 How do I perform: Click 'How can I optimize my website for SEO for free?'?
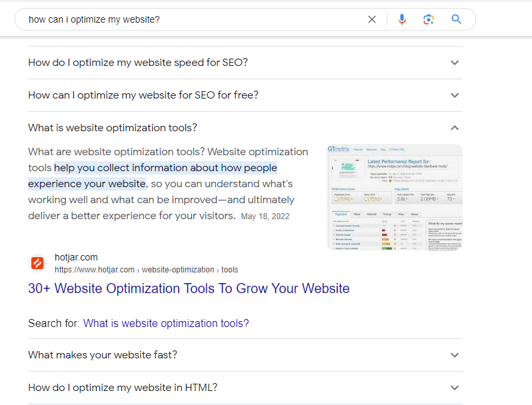click(143, 95)
